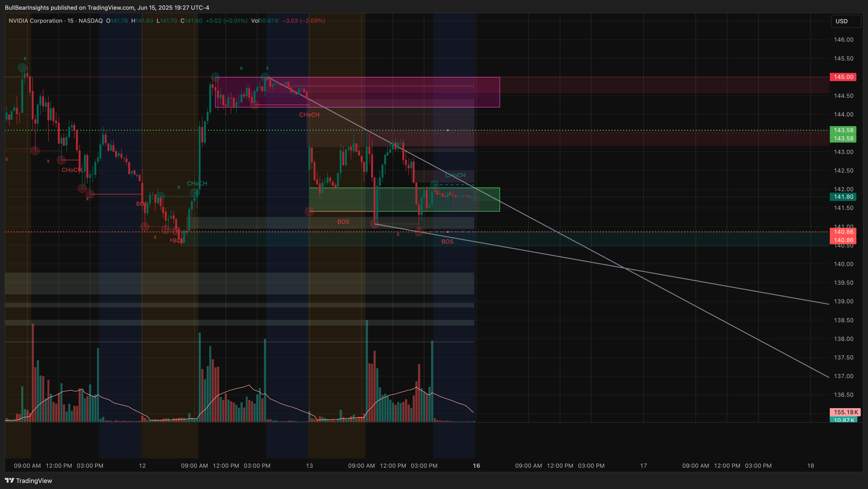Click the 137.50 price scale label
The height and width of the screenshot is (489, 868).
pos(843,357)
